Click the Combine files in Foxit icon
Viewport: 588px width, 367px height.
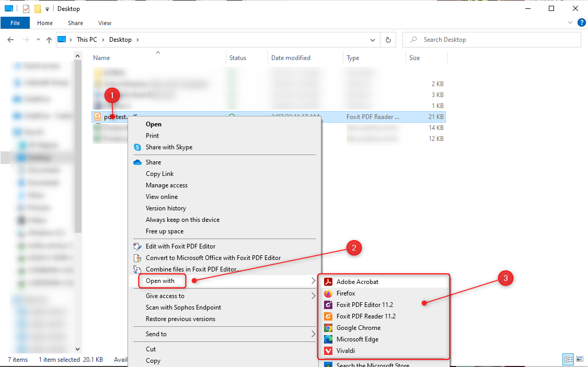coord(137,269)
